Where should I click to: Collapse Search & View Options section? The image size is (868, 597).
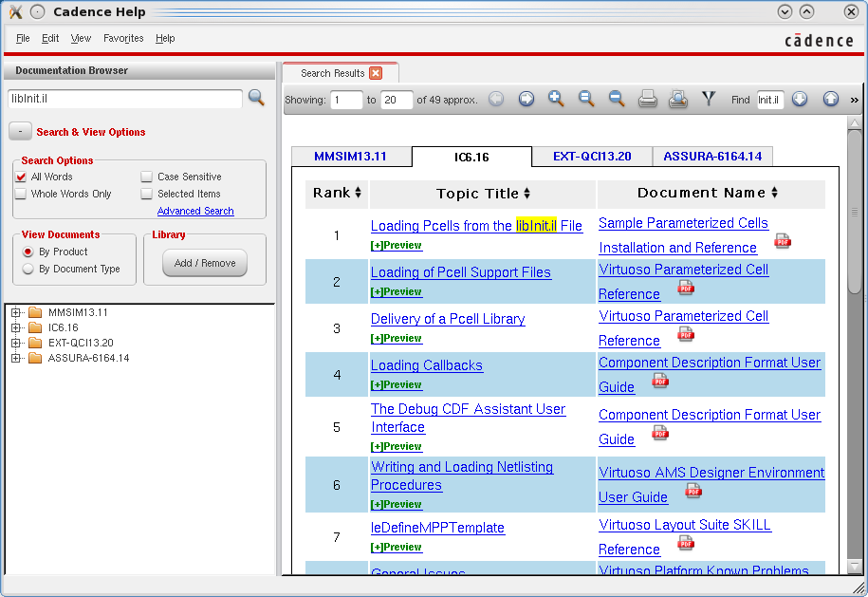[21, 132]
